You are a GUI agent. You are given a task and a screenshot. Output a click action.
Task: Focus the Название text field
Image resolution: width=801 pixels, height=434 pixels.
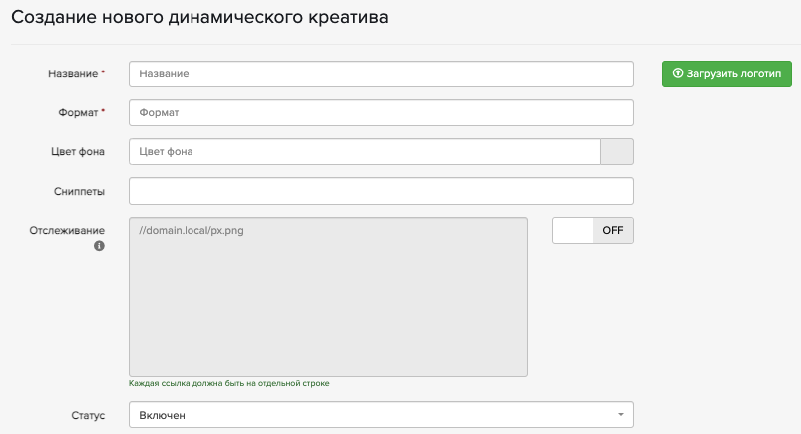pos(380,74)
